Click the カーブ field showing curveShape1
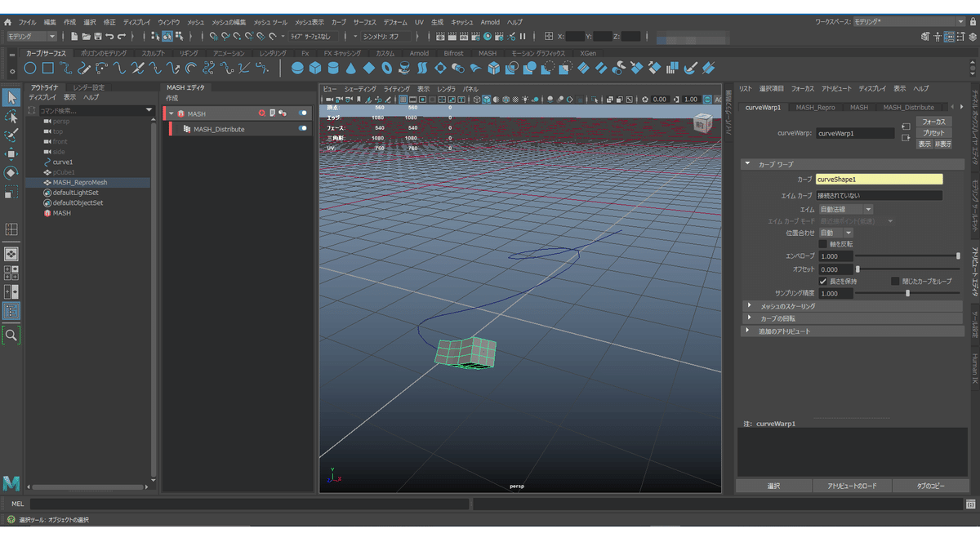Screen dimensions: 980x551 tap(879, 179)
